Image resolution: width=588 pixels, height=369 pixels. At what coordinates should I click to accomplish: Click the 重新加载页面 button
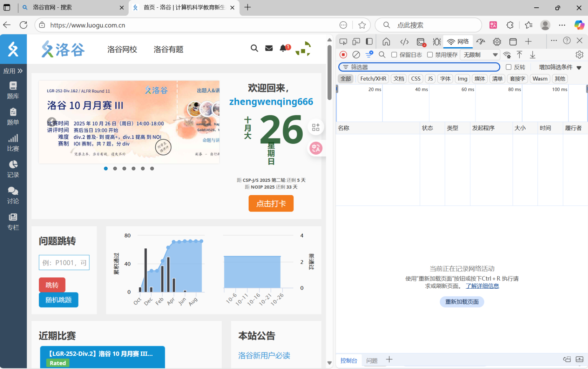pos(462,302)
